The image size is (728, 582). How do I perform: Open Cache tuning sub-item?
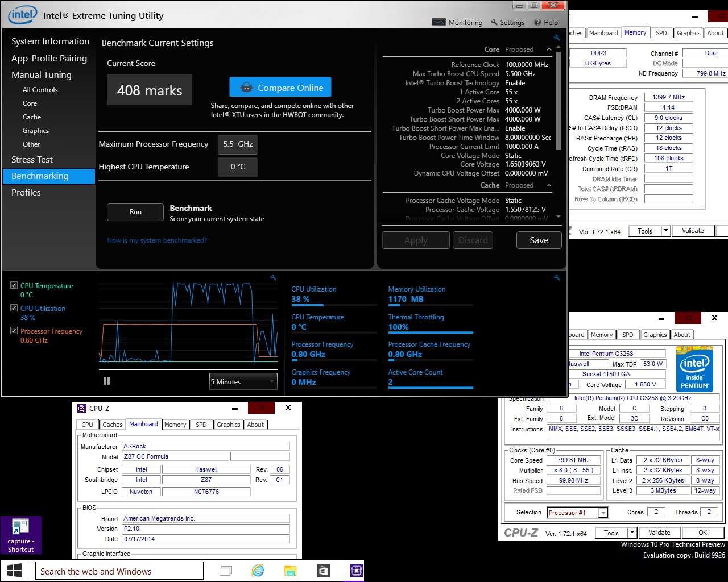coord(32,117)
